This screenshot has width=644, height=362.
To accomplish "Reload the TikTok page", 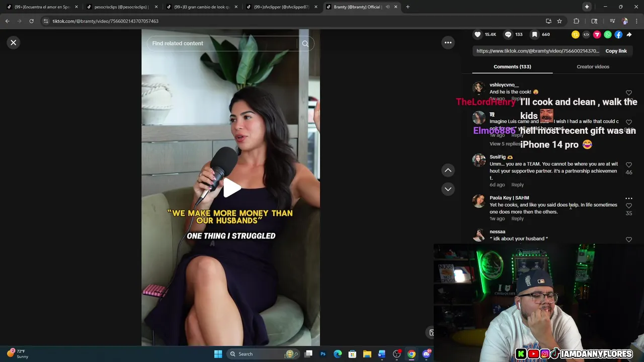I will point(31,21).
